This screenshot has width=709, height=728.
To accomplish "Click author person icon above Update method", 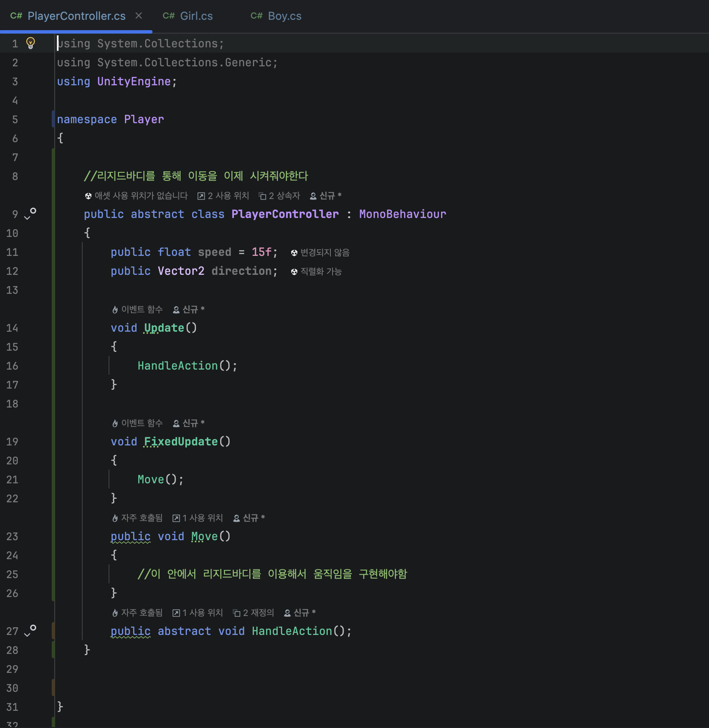I will [x=176, y=310].
